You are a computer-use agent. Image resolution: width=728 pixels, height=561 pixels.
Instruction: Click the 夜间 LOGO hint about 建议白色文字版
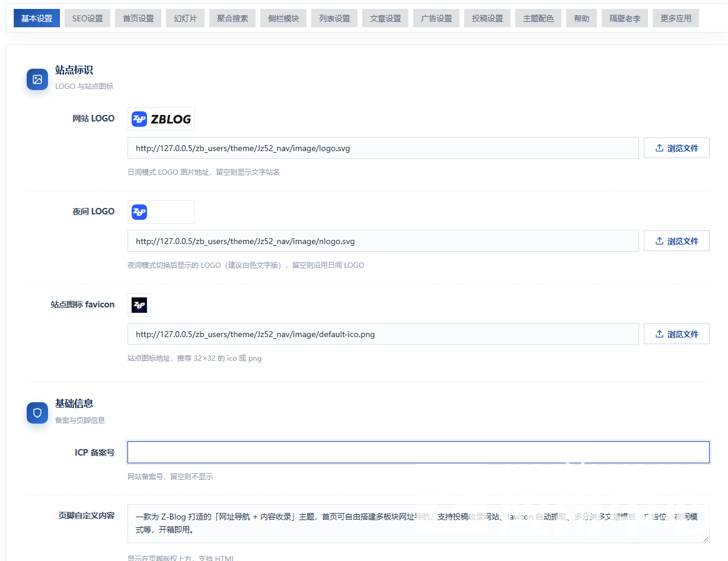[246, 265]
